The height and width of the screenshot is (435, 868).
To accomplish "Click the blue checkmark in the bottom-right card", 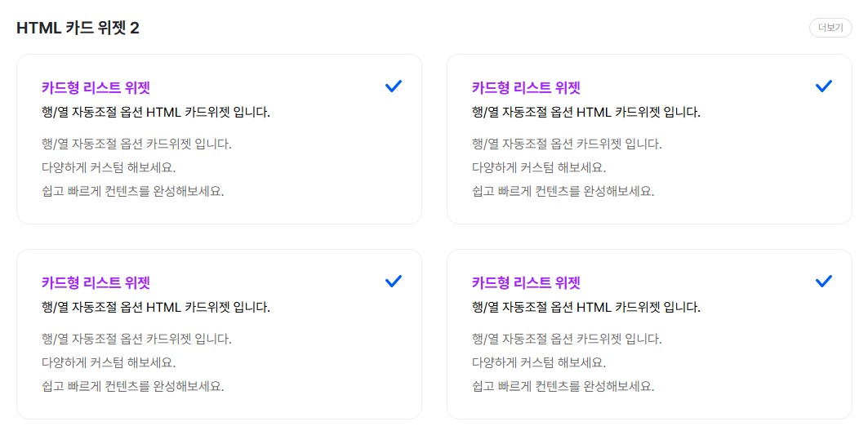I will [823, 281].
